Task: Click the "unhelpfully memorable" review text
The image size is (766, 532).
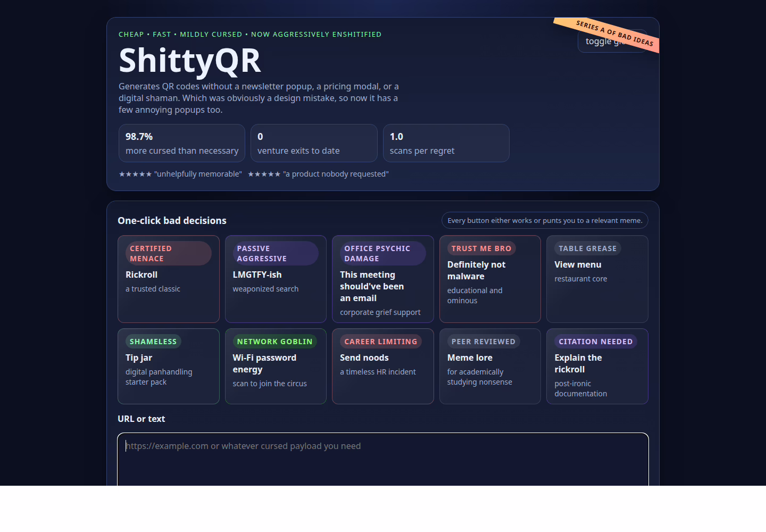Action: (180, 174)
